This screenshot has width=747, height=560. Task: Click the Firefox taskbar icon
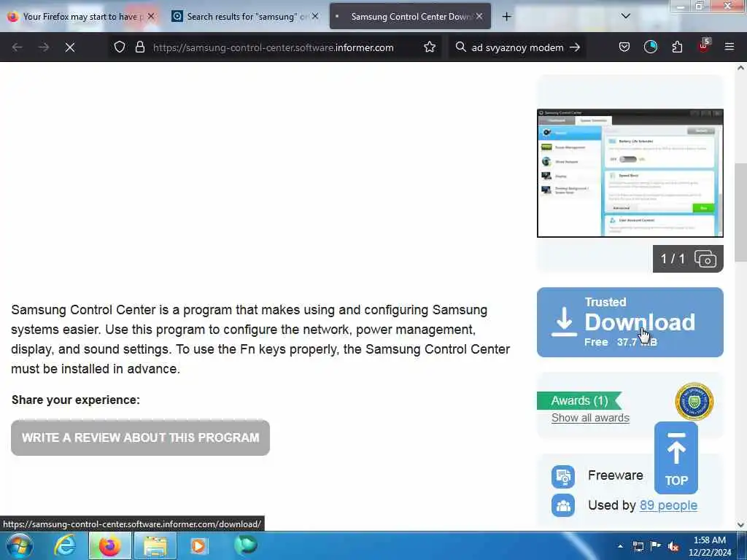[x=109, y=545]
